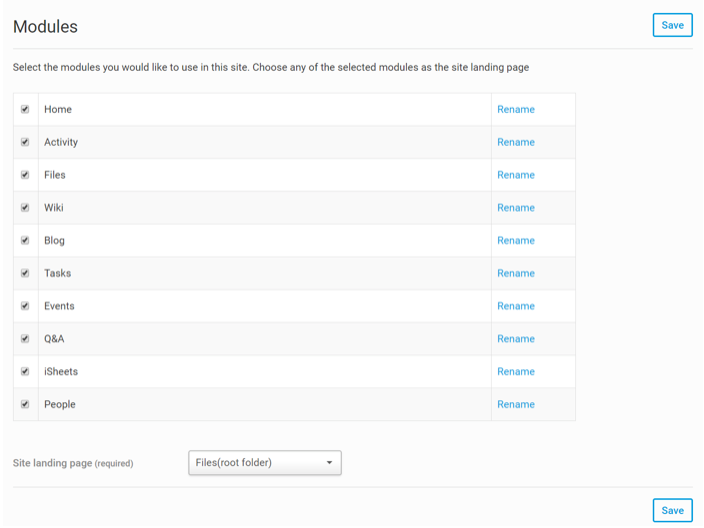Rename the iSheets module
Image resolution: width=704 pixels, height=528 pixels.
coord(516,371)
